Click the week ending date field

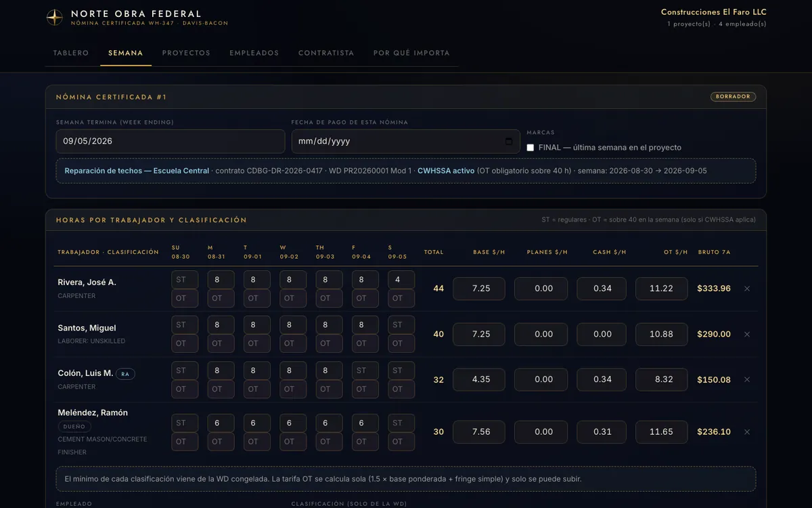point(171,142)
